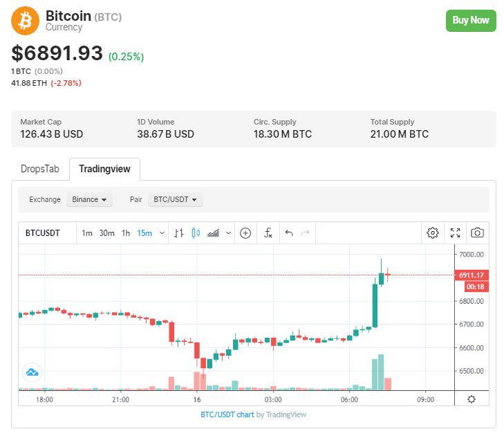Expand the time interval dropdown chevron
Viewport: 504px width, 438px height.
pyautogui.click(x=162, y=232)
